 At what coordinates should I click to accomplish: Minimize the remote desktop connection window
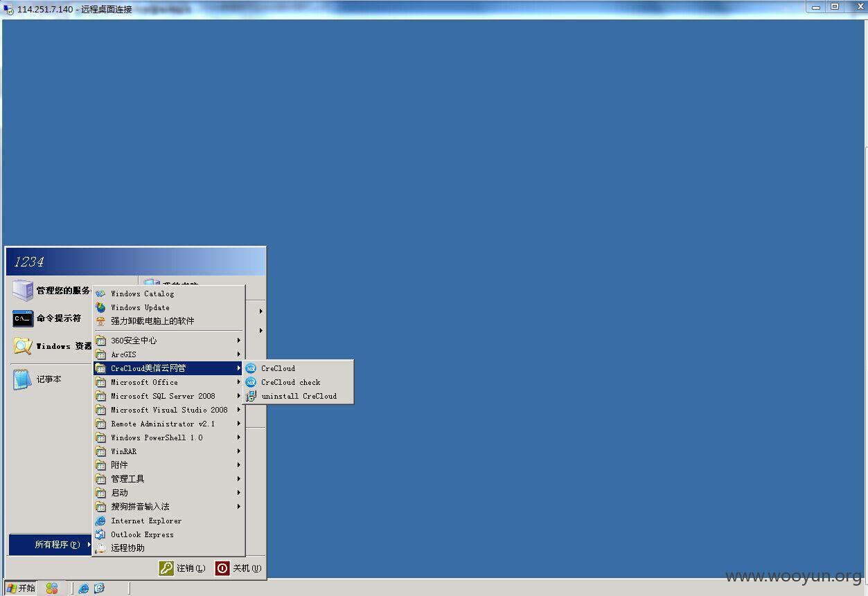(817, 7)
